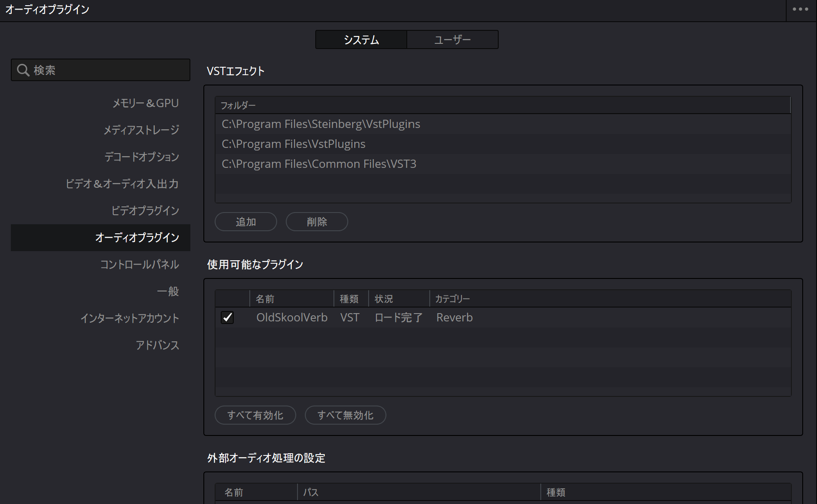Switch to the システム tab

tap(361, 39)
